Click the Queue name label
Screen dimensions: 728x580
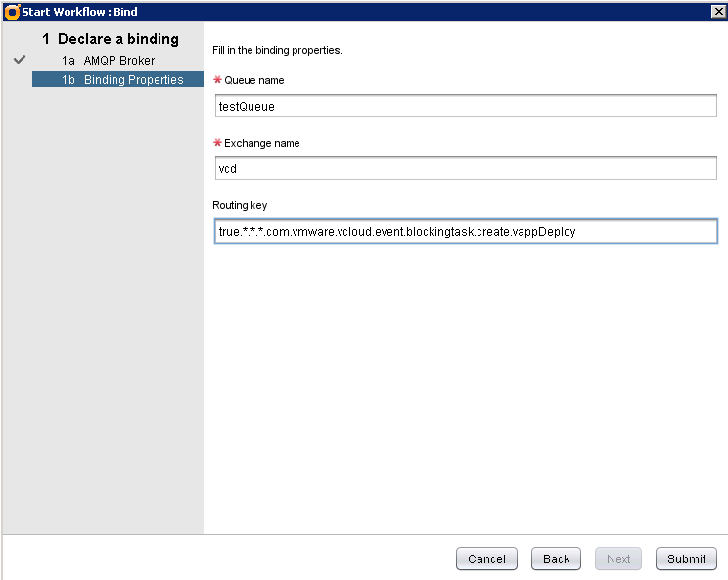(x=254, y=80)
